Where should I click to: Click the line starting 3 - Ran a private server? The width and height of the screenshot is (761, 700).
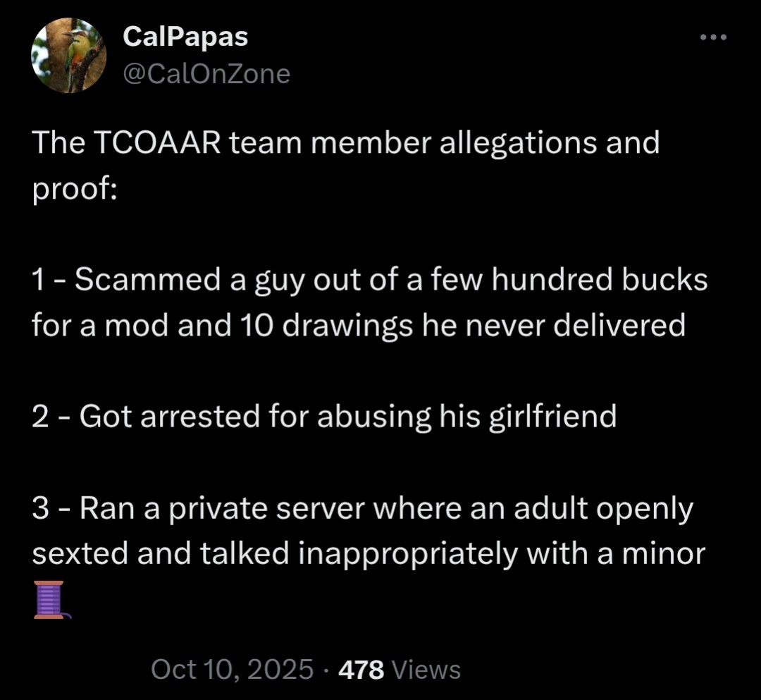click(x=363, y=509)
